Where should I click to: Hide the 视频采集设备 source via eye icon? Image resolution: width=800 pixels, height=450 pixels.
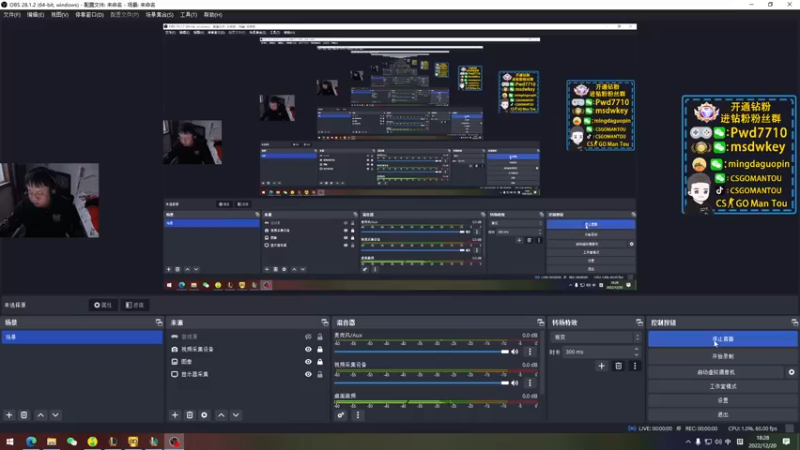(308, 349)
